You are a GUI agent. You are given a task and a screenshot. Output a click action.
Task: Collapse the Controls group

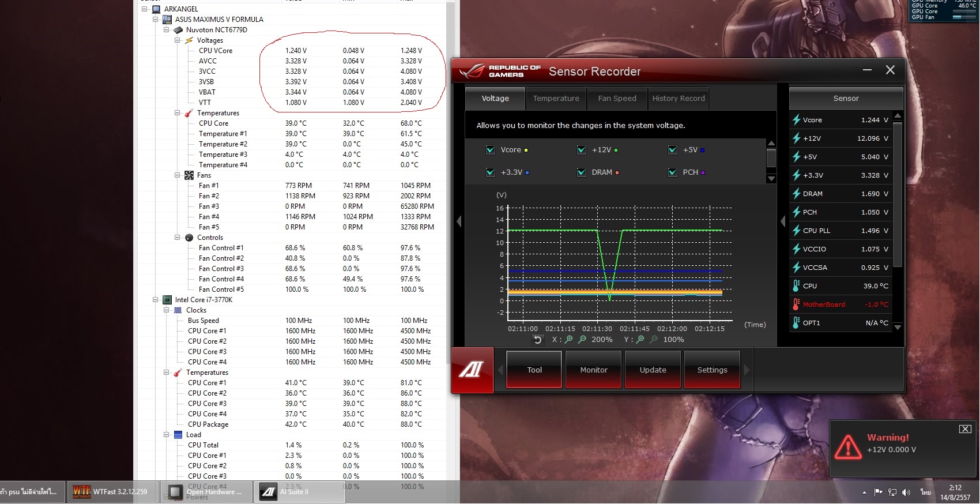pyautogui.click(x=177, y=238)
